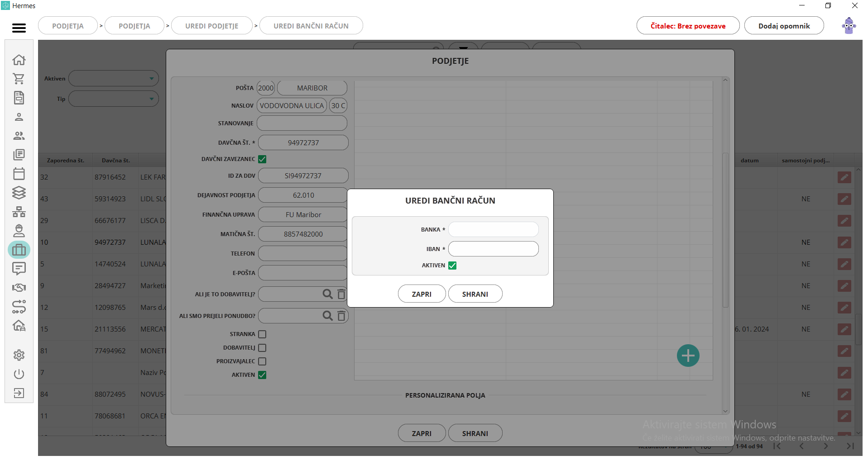Click the E-pošta input field
The height and width of the screenshot is (465, 868).
coord(303,273)
